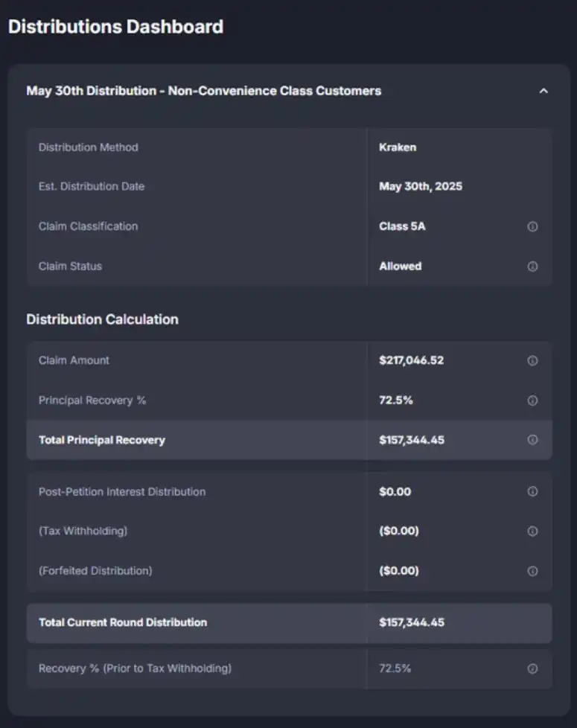Click the Distributions Dashboard heading
This screenshot has width=577, height=728.
click(115, 27)
